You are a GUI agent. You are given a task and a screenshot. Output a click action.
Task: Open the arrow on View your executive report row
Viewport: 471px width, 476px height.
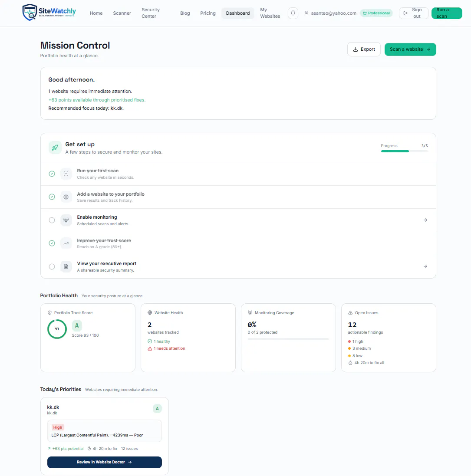pyautogui.click(x=425, y=266)
